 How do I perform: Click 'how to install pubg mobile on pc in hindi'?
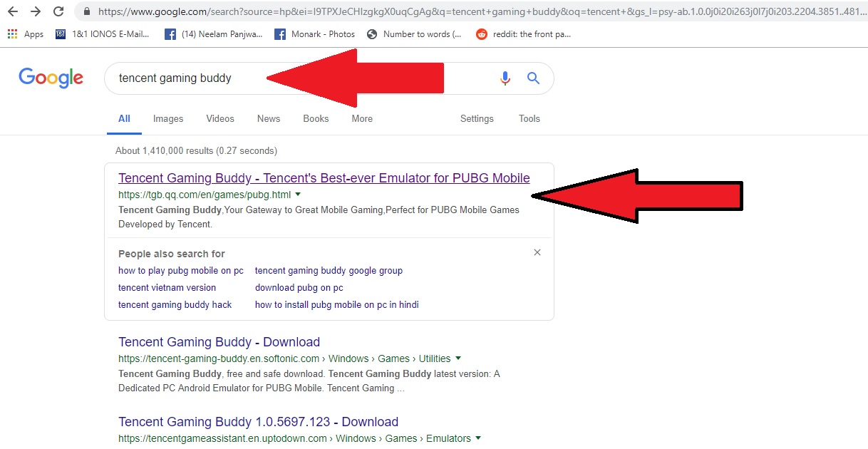tap(337, 305)
